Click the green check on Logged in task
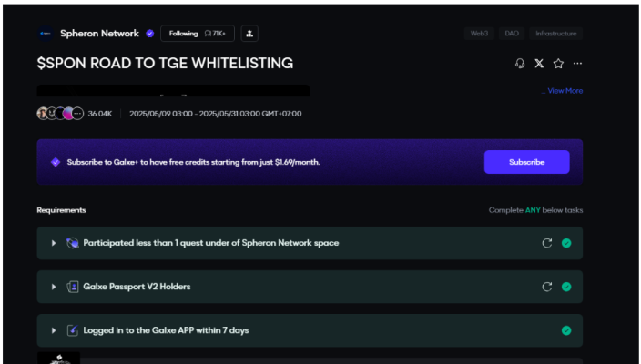 (566, 330)
